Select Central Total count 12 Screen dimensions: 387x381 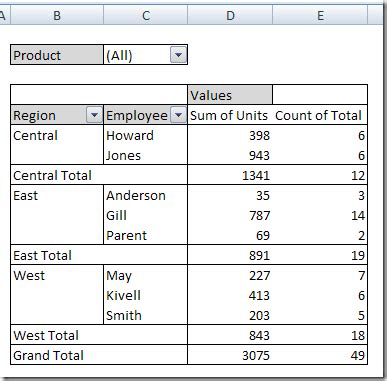coord(320,175)
